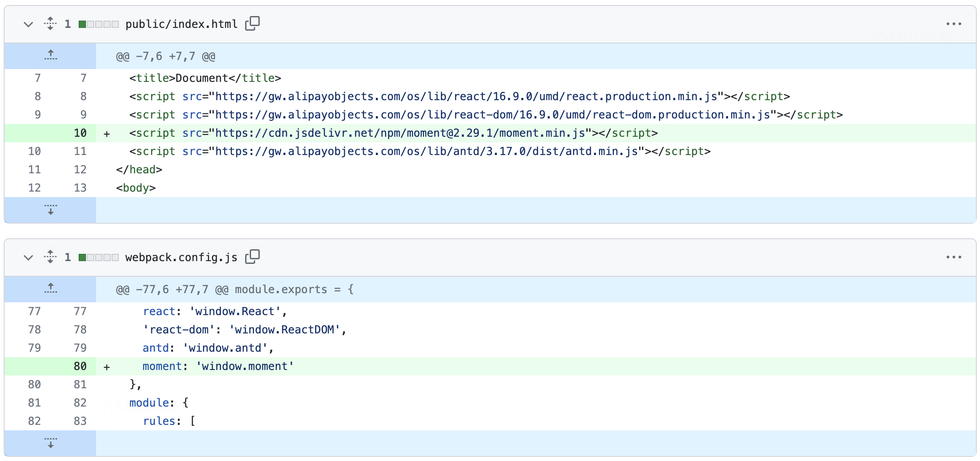Screen dimensions: 980x461
Task: Click the hunk header '@@ -7,6 +7,7 @@'
Action: [x=166, y=56]
